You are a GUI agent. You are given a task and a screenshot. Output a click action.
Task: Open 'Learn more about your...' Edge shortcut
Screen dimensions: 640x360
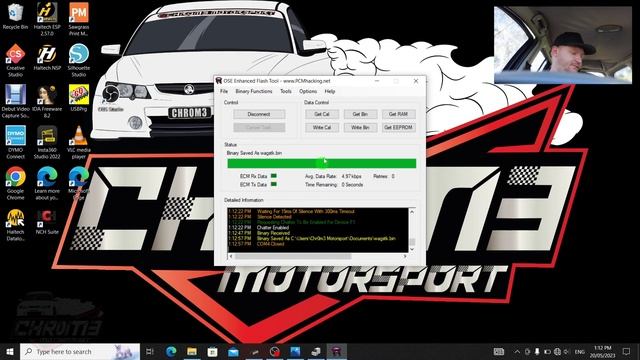coord(47,183)
